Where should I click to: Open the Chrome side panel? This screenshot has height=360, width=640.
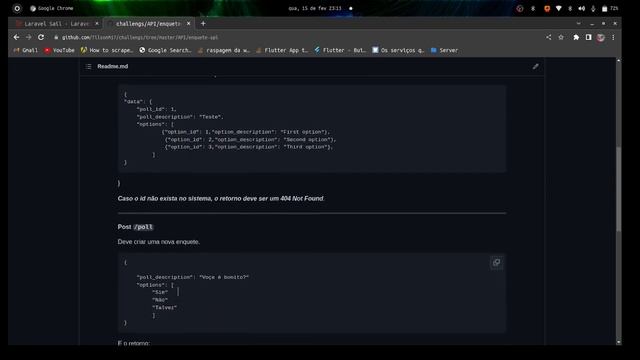tap(588, 37)
